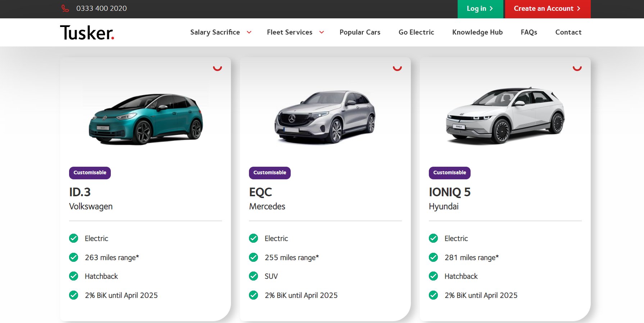644x323 pixels.
Task: Click the red loading icon on ID.3 card
Action: click(217, 68)
